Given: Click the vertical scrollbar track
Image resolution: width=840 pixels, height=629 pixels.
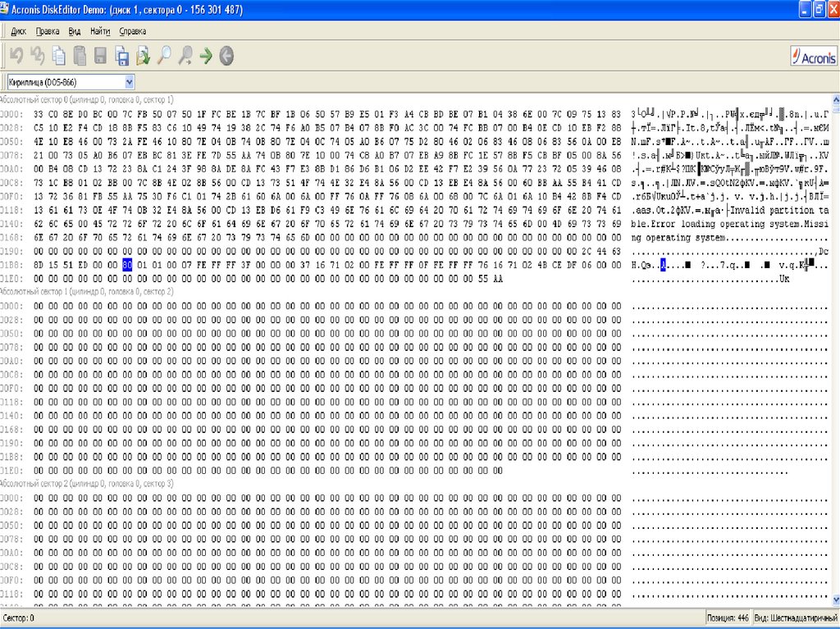Looking at the screenshot, I should click(836, 349).
